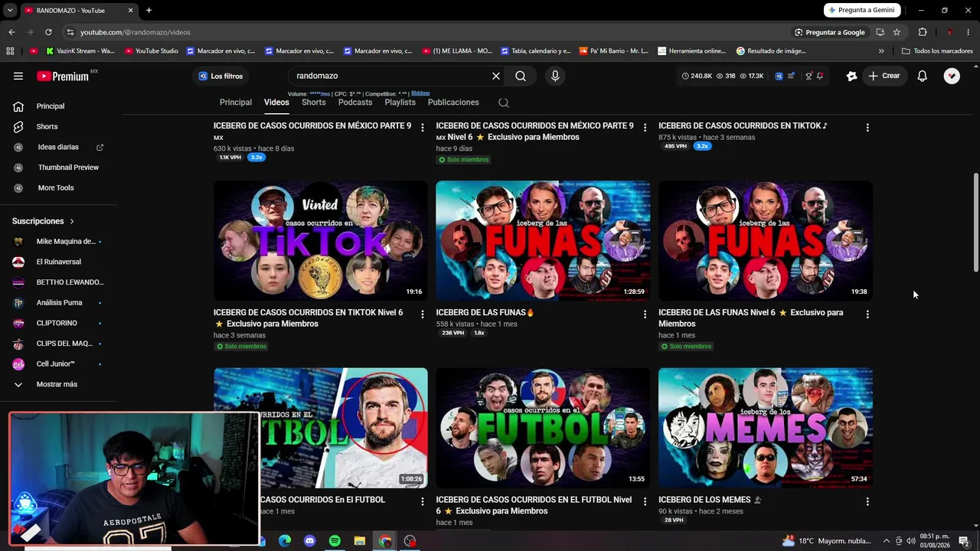Open the TikTok Nivel 6 video thumbnail

(x=321, y=241)
